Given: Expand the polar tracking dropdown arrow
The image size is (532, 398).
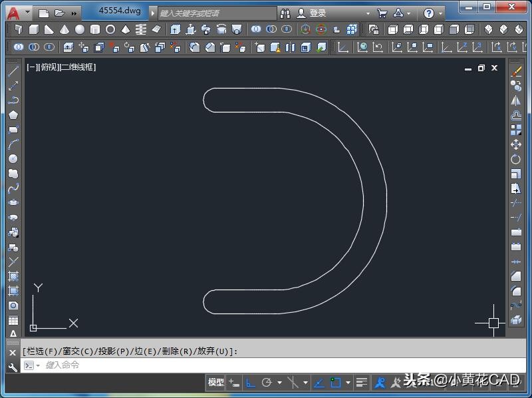Looking at the screenshot, I should 279,383.
